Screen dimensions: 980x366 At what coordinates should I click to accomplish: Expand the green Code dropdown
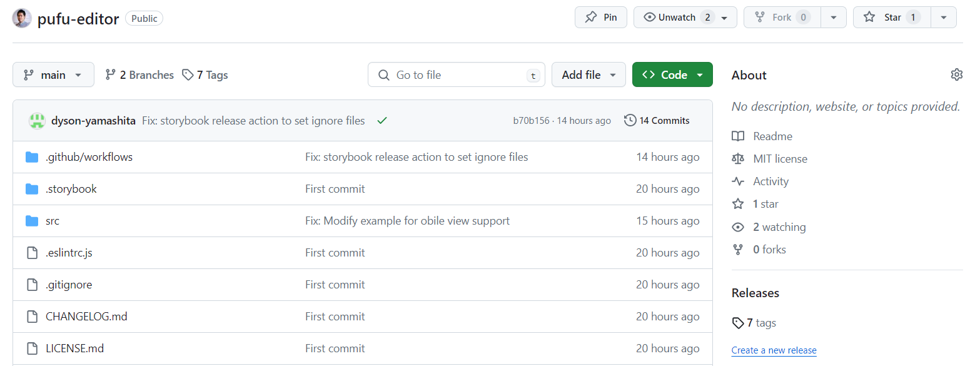(672, 74)
